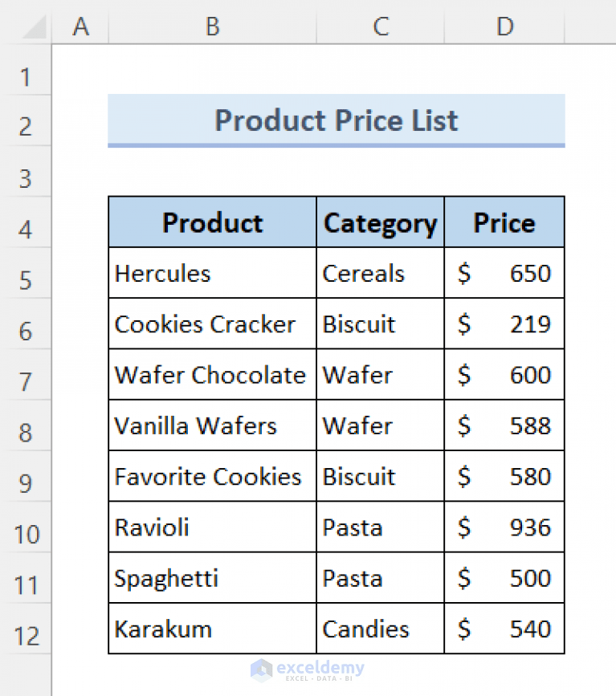Select the cell containing Ravioli

point(211,527)
